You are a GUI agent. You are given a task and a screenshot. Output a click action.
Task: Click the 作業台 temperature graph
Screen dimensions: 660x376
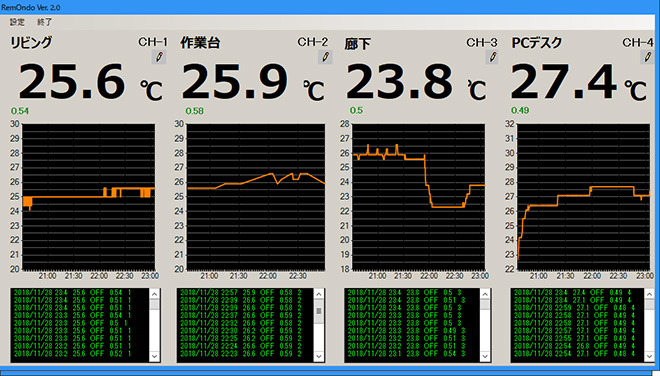pyautogui.click(x=256, y=197)
